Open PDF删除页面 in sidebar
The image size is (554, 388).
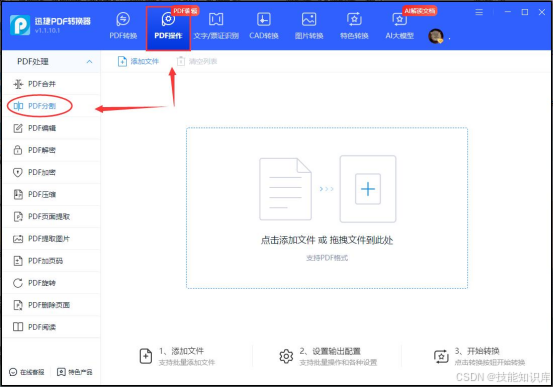(x=51, y=305)
